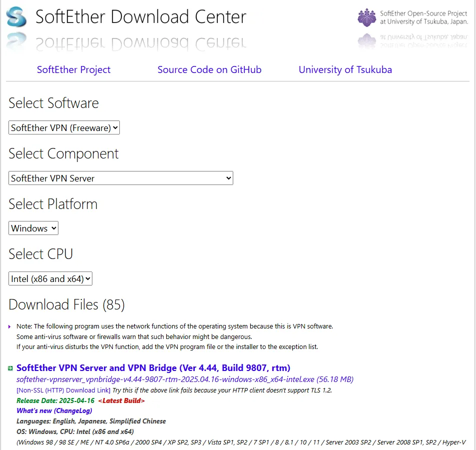The height and width of the screenshot is (450, 476).
Task: Click the SoftEther VPN Server and VPN Bridge title link
Action: 153,368
